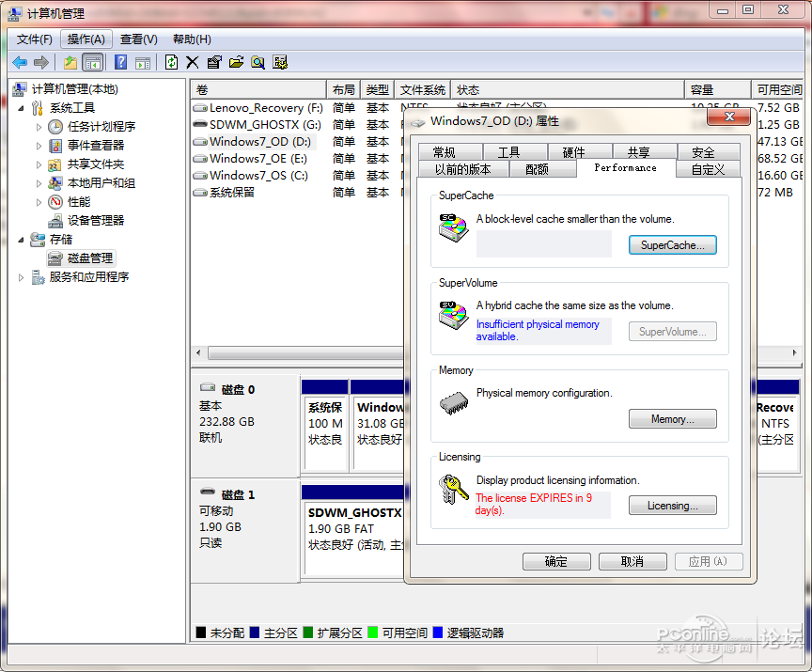Click the 磁盘 1 removable disk icon
This screenshot has height=672, width=812.
click(208, 492)
